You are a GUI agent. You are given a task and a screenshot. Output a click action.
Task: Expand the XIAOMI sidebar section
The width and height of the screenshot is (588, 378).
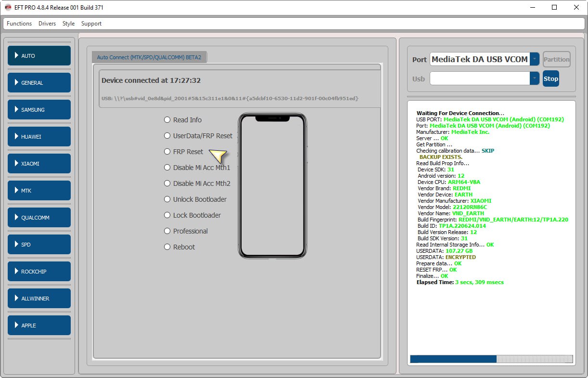39,164
